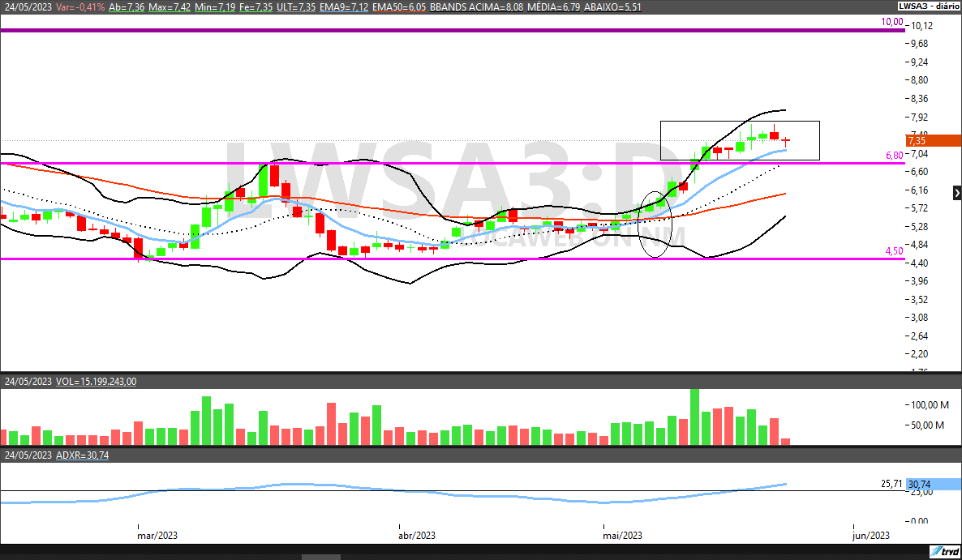The height and width of the screenshot is (560, 962).
Task: Click the blue 30,74 ADXR value tag
Action: 933,485
